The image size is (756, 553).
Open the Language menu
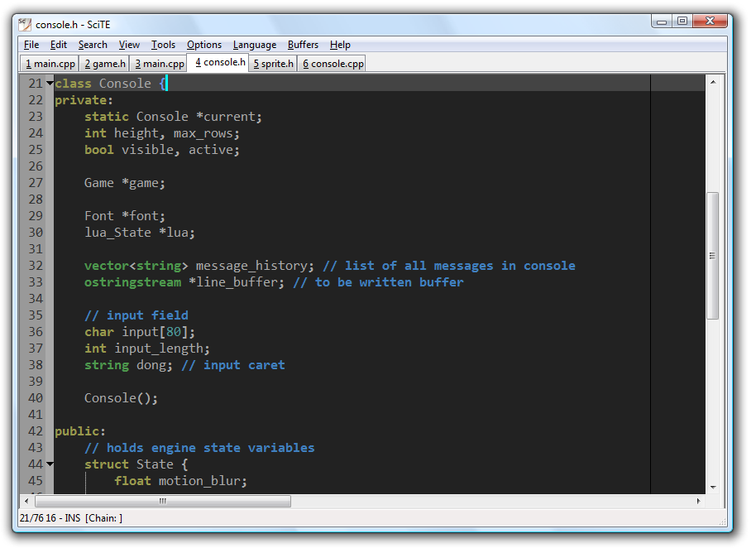click(255, 45)
